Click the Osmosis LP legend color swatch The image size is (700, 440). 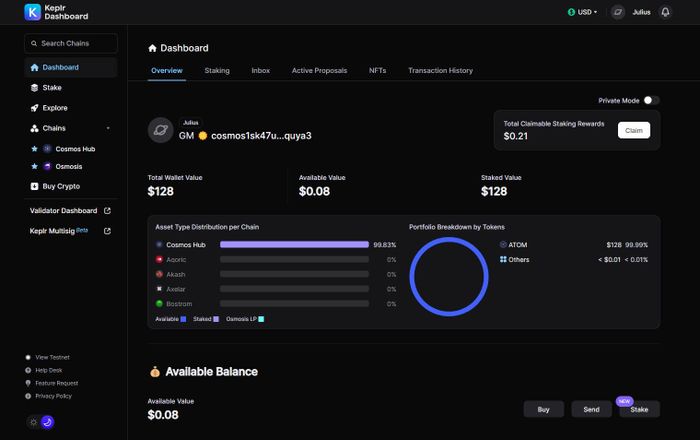point(261,319)
